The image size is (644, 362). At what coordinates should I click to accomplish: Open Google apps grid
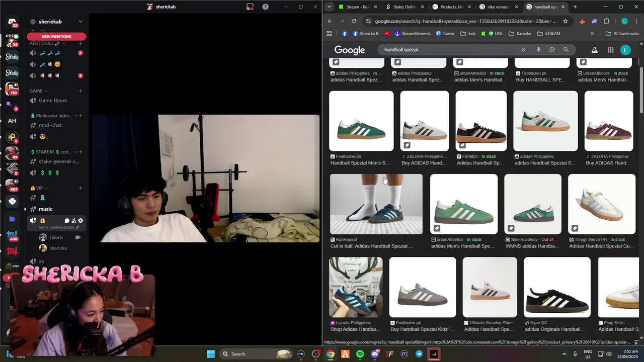tap(610, 50)
